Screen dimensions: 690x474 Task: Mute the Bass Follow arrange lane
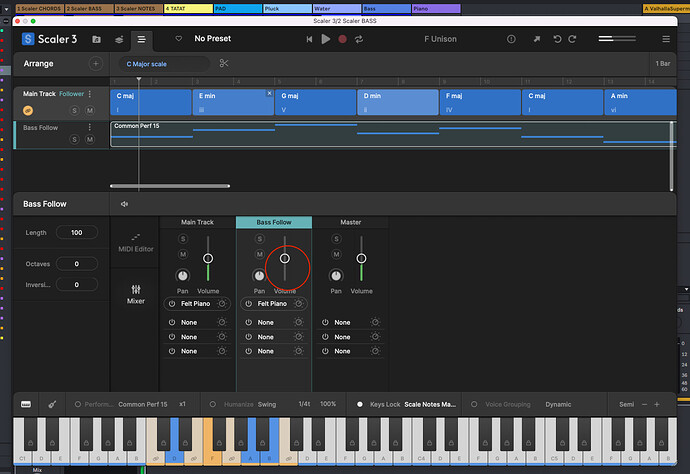click(90, 140)
